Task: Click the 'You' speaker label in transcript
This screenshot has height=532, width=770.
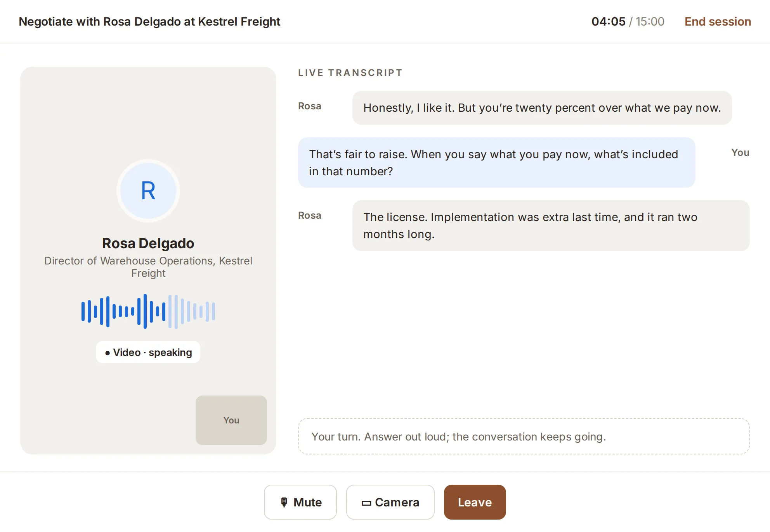Action: click(x=740, y=152)
